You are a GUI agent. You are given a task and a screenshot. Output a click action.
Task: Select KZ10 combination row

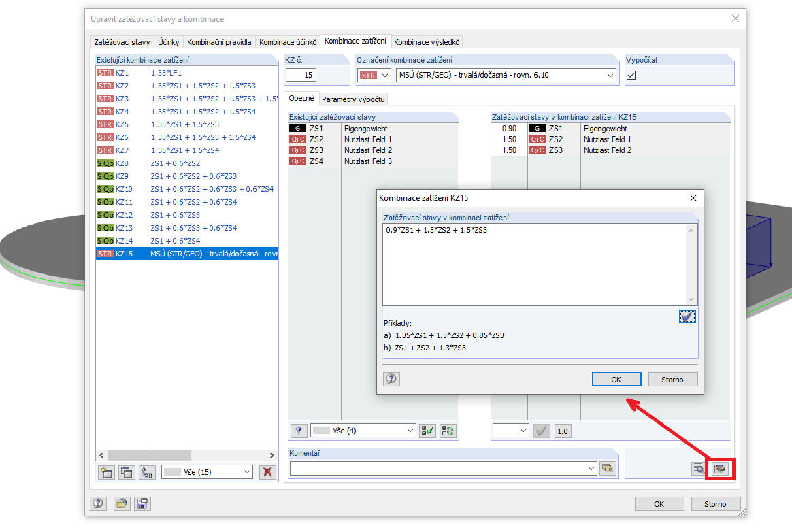187,189
